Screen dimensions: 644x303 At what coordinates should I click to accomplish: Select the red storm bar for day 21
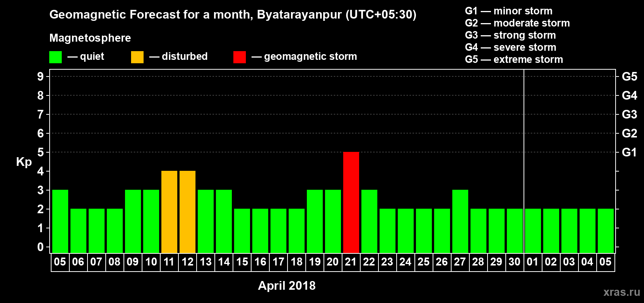coord(351,202)
